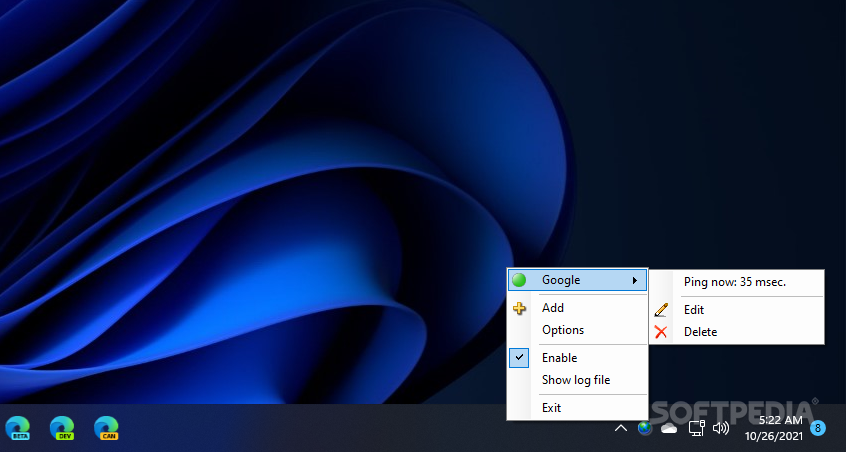The height and width of the screenshot is (452, 846).
Task: Edit the Google host entry
Action: pos(736,310)
